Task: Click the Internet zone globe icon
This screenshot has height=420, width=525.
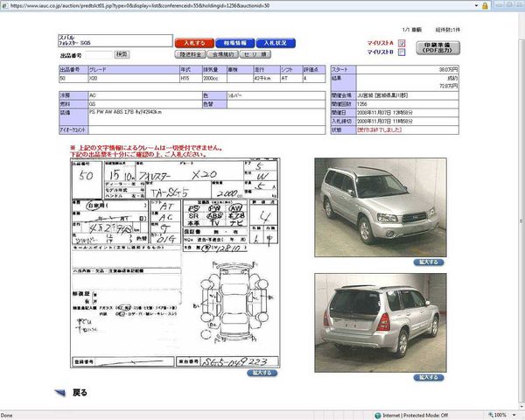Action: (x=378, y=416)
